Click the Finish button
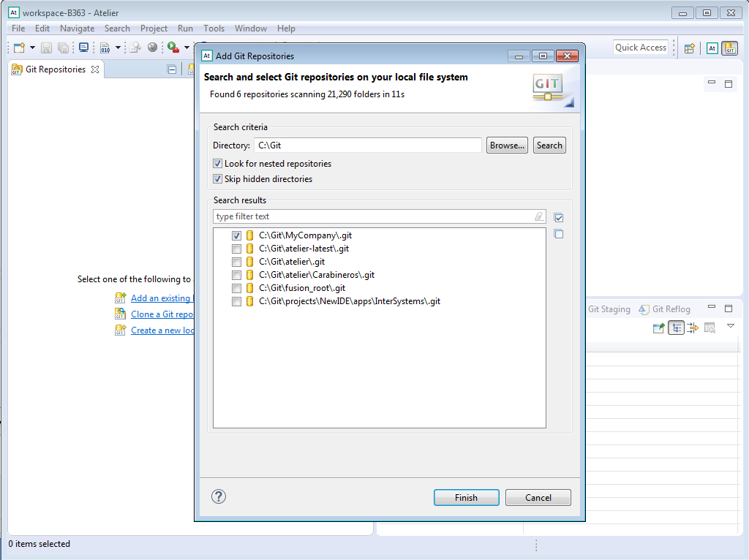This screenshot has height=560, width=749. click(466, 497)
